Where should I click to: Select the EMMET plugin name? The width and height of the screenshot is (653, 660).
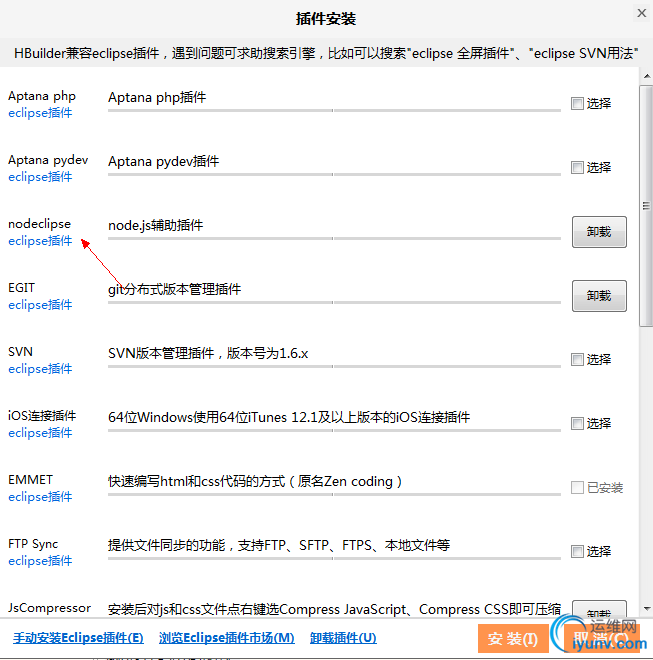(30, 480)
